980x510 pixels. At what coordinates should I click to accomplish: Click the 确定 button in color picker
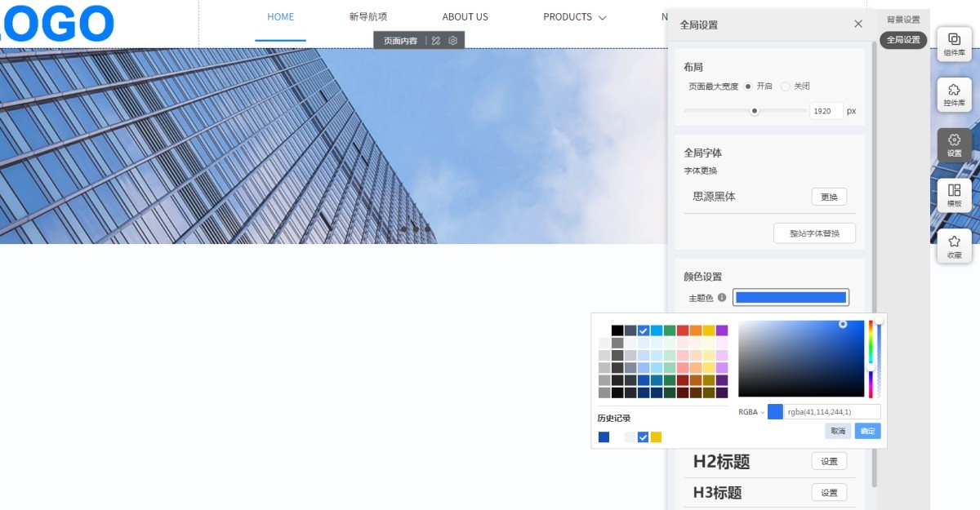click(x=867, y=431)
